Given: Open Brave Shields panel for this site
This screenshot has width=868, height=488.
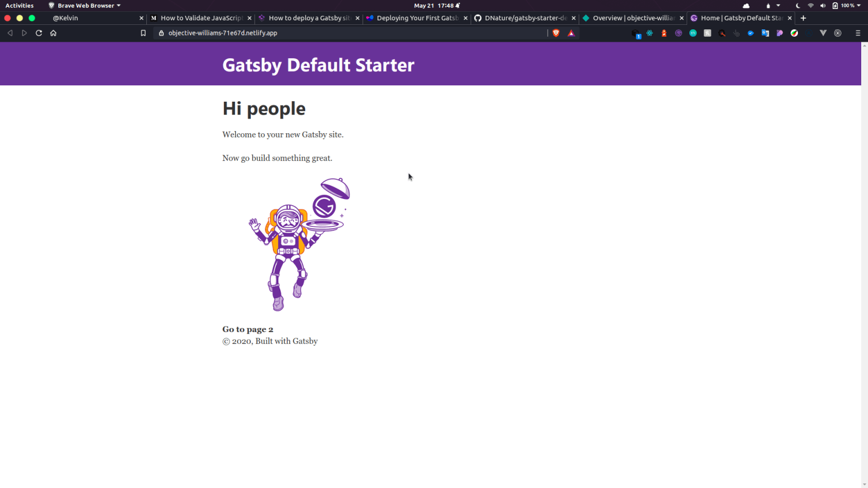Looking at the screenshot, I should point(556,33).
